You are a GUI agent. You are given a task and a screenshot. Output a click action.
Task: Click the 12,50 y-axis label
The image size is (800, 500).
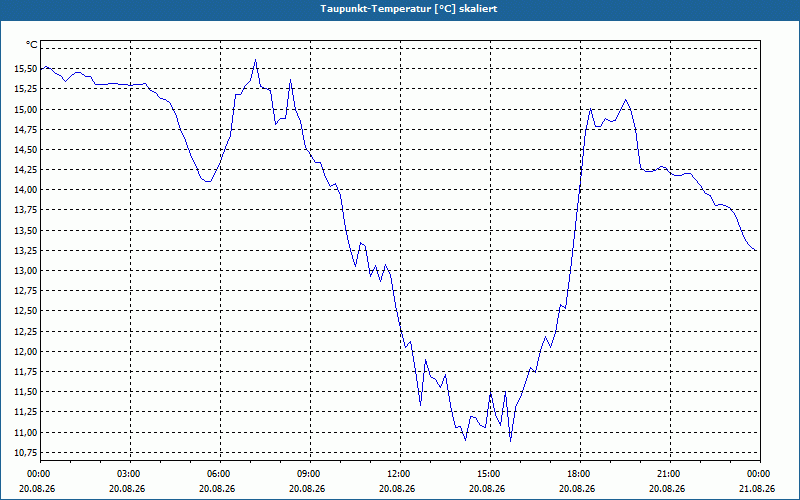coord(26,311)
